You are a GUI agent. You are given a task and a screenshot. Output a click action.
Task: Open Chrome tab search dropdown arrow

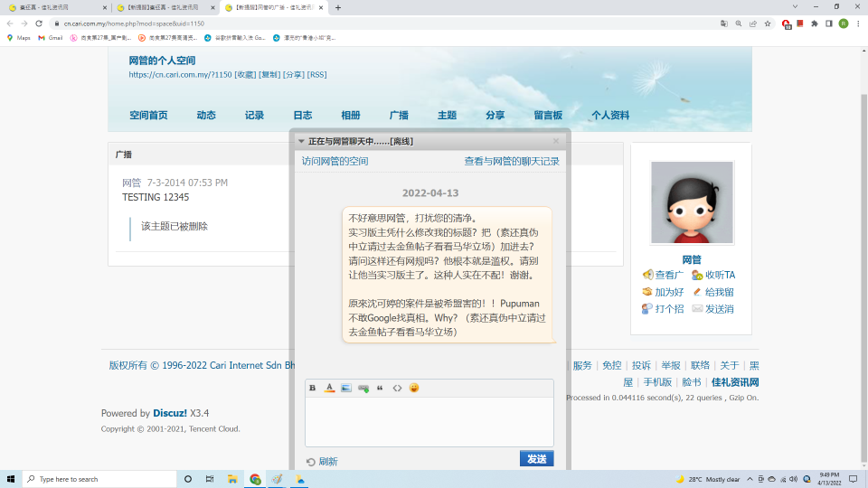pos(795,6)
